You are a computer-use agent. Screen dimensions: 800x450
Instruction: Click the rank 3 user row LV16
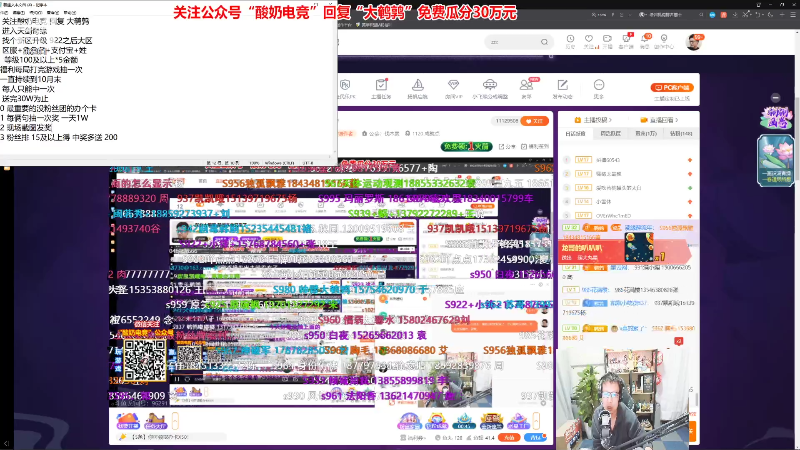(x=628, y=188)
